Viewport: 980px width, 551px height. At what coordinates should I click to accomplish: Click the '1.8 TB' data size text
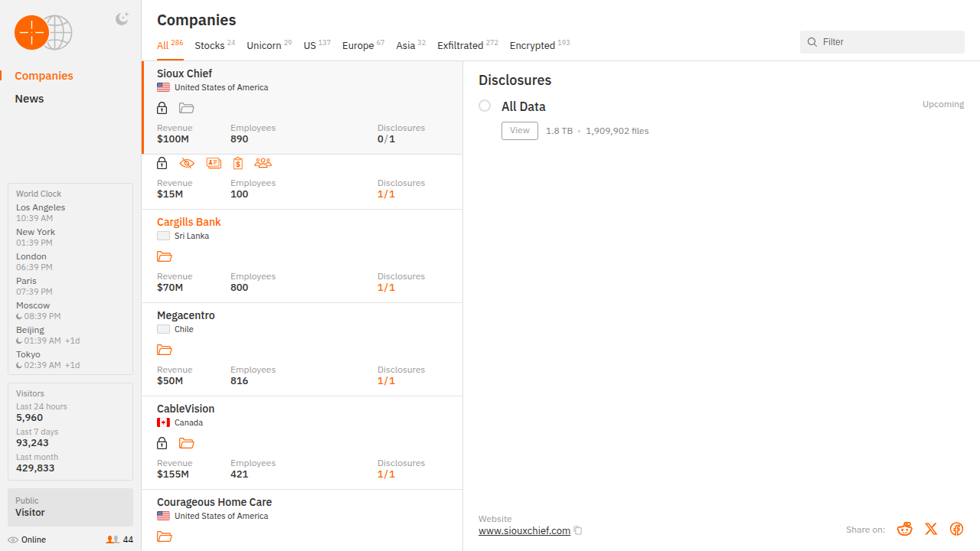click(559, 131)
